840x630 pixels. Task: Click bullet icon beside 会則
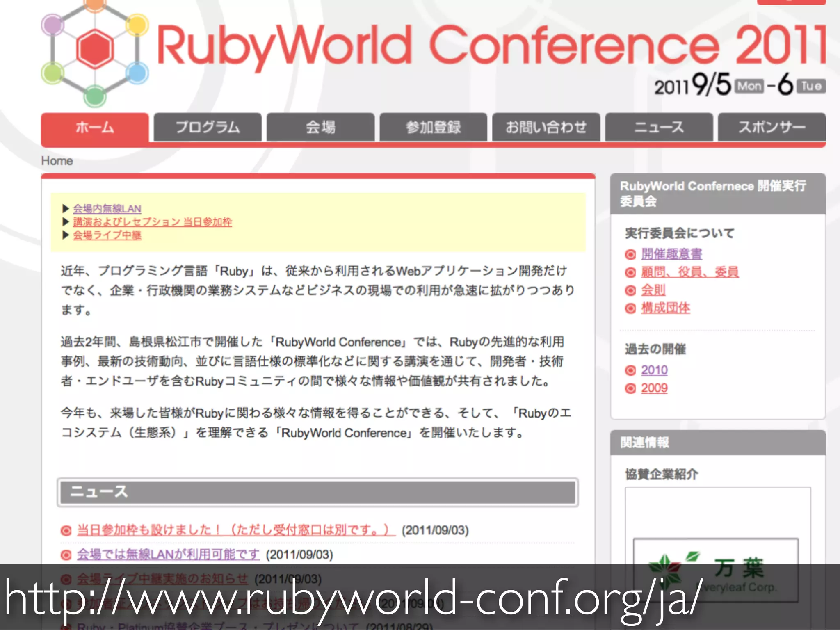630,291
